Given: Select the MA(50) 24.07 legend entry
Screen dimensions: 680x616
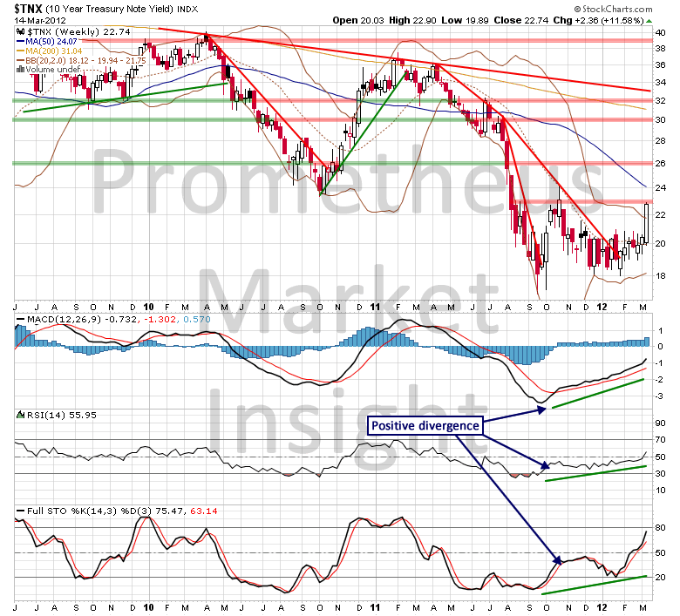Looking at the screenshot, I should pos(46,42).
